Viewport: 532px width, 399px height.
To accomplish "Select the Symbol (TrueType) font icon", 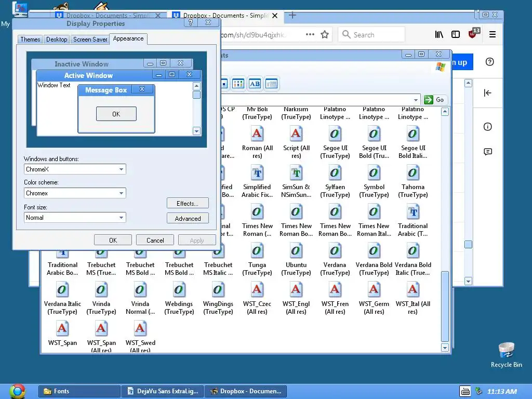I will coord(374,172).
